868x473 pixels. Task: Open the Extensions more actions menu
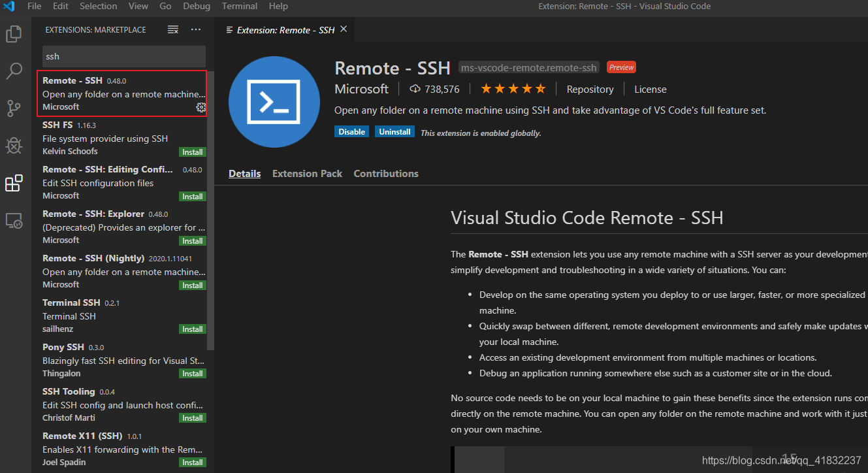click(196, 29)
